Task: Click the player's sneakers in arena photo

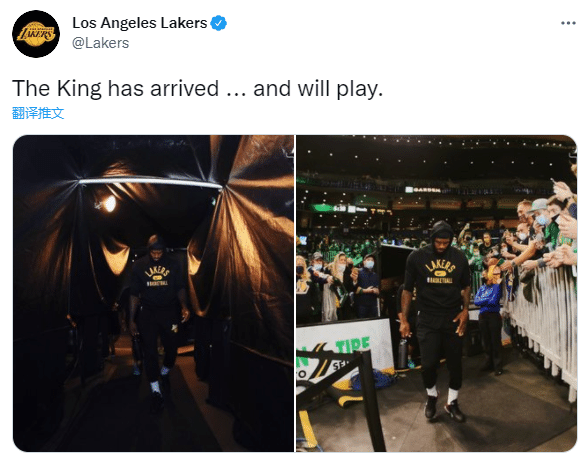Action: pos(444,408)
